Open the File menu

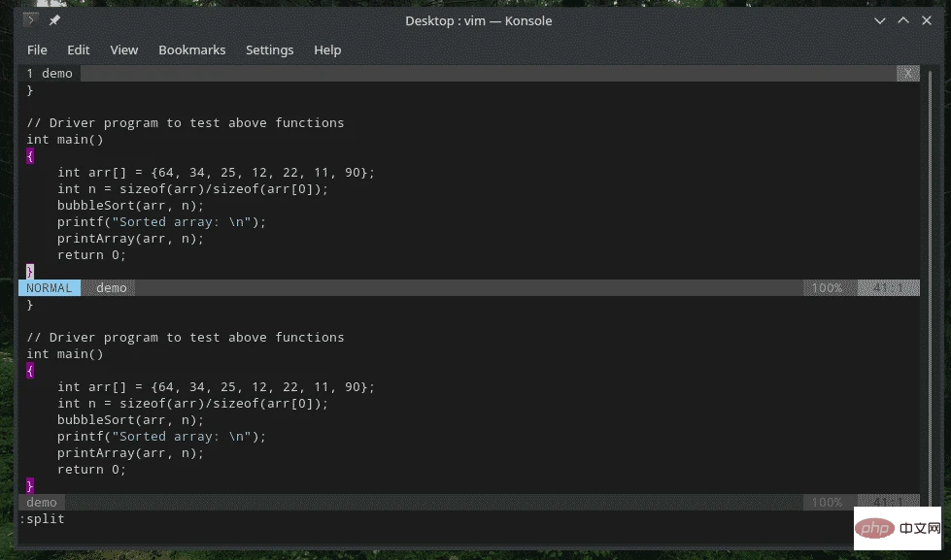tap(37, 49)
